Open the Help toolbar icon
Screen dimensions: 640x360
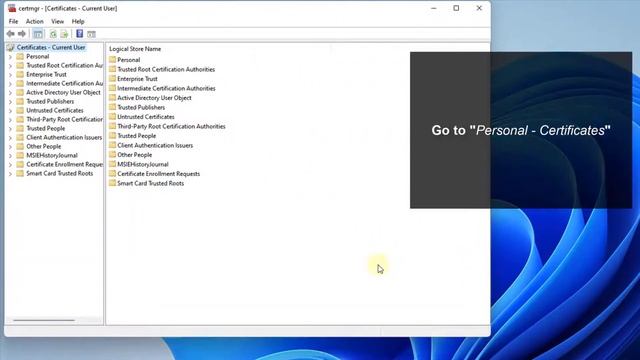(x=80, y=34)
